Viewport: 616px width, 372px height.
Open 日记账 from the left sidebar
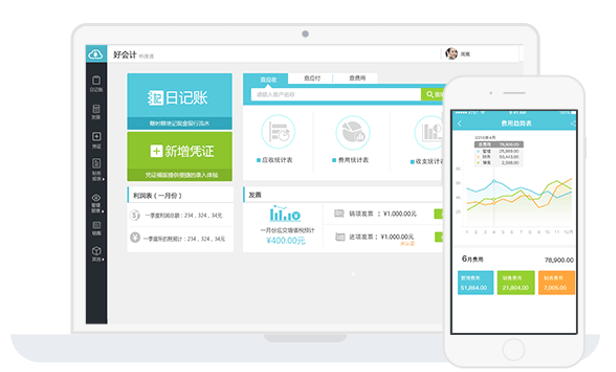click(x=96, y=84)
